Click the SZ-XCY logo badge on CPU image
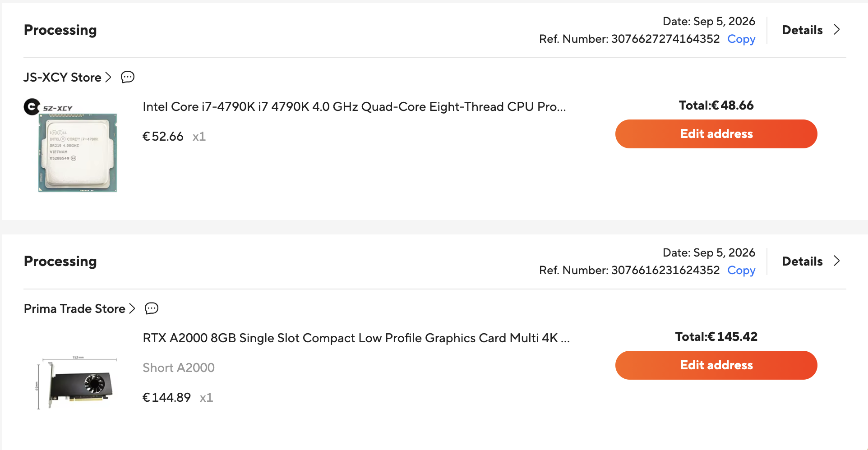Screen dimensions: 868x450 coord(48,107)
